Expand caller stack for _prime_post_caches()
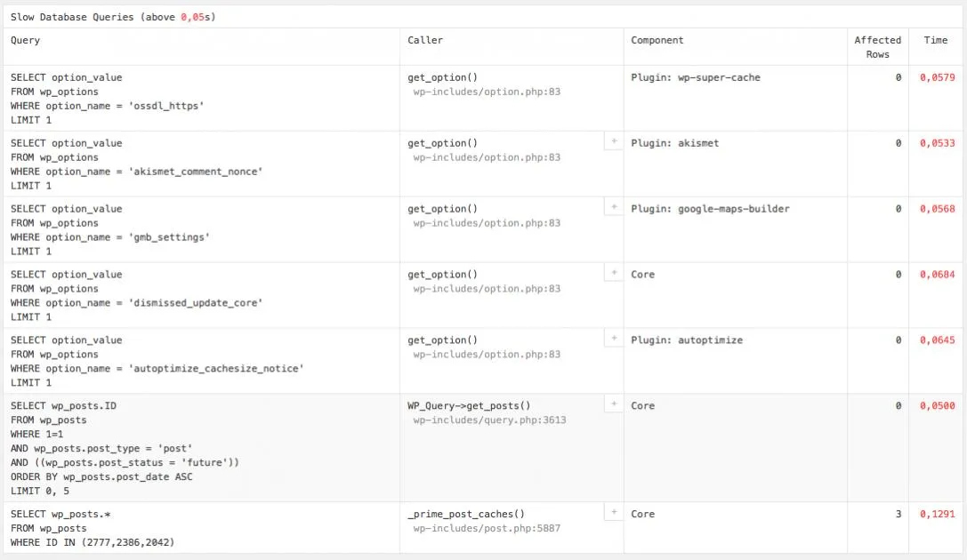 point(614,513)
